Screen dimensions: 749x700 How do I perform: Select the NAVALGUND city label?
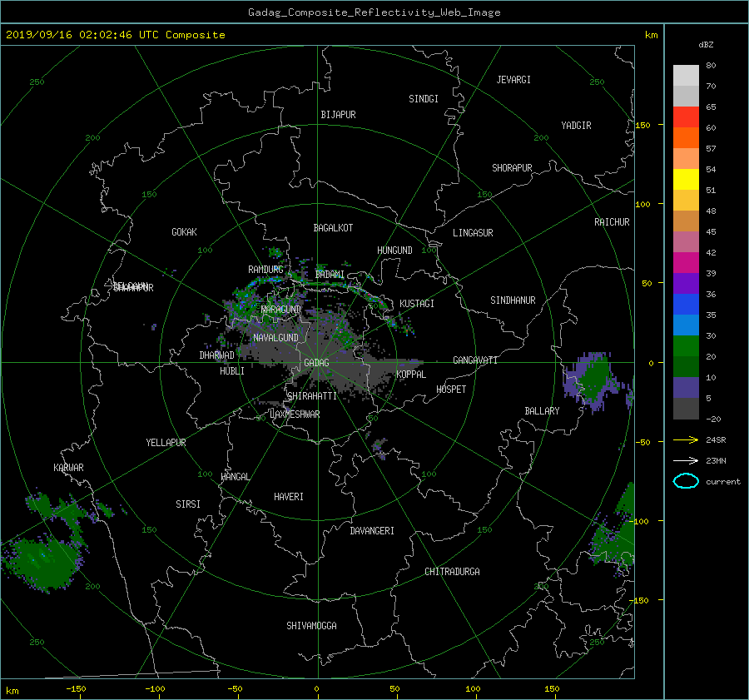coord(275,338)
